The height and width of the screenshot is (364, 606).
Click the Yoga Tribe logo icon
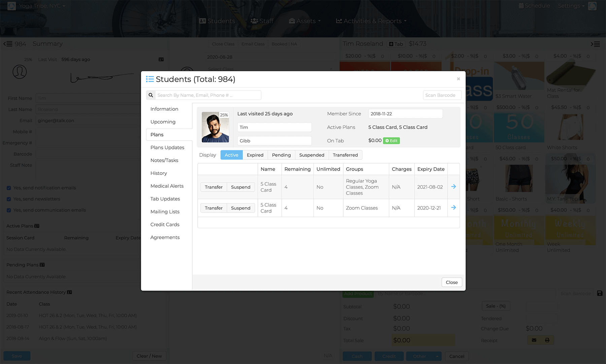[x=11, y=6]
